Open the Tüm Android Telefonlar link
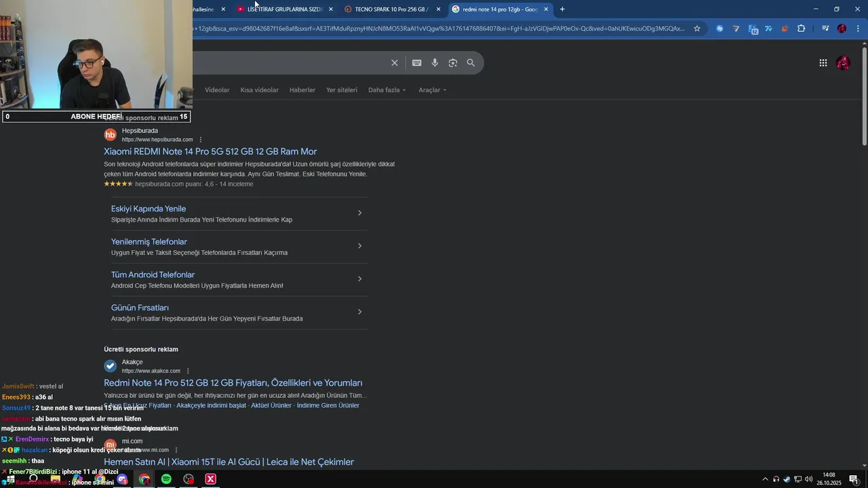 (153, 274)
